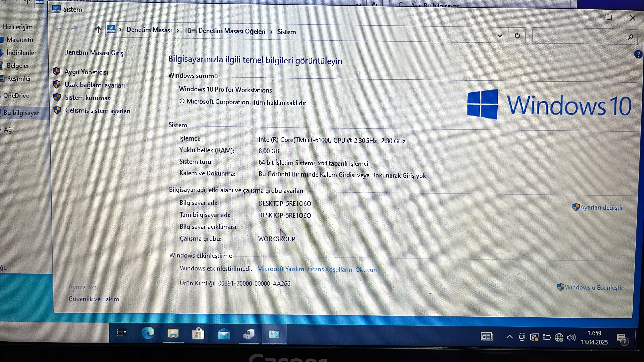Click Meet Now camera tray icon
This screenshot has height=362, width=644.
[522, 337]
